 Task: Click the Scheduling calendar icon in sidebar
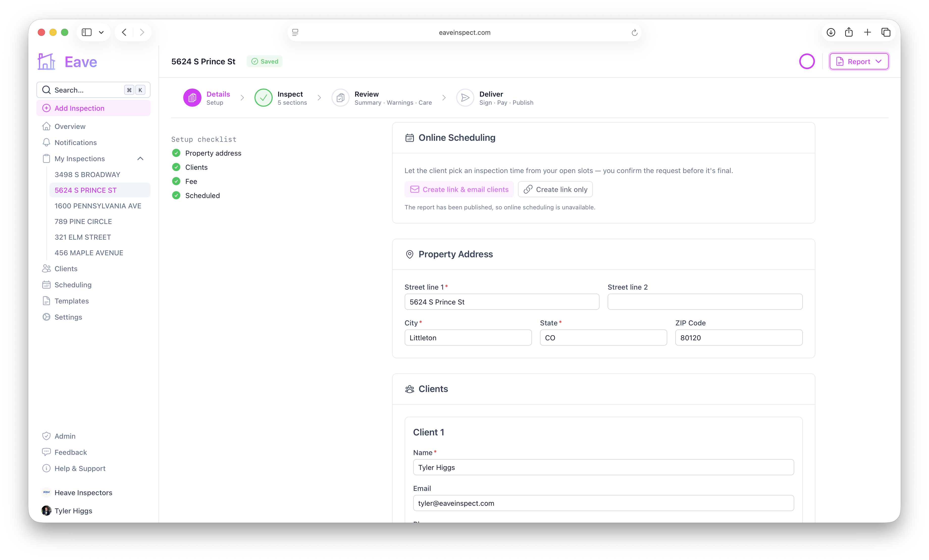pyautogui.click(x=46, y=285)
